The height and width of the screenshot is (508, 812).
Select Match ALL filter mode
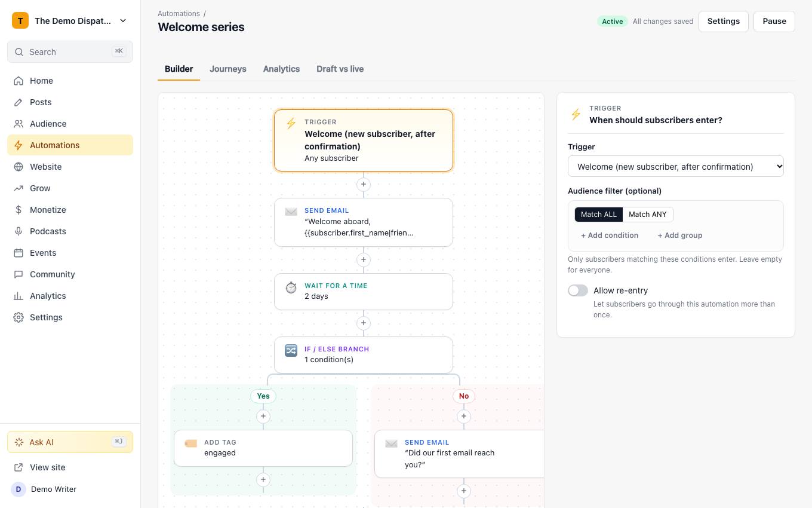598,215
